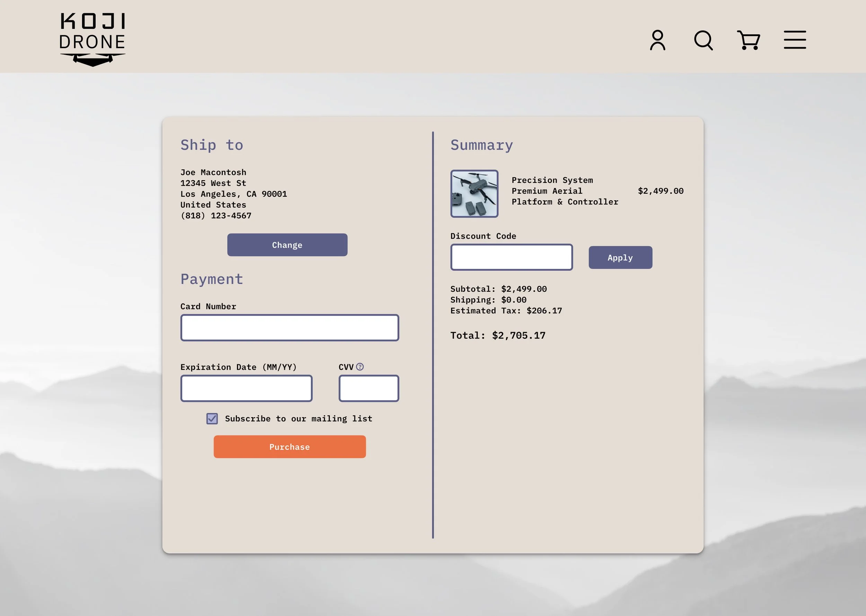Screen dimensions: 866x616
Task: Click the Subtotal: $2,499.00 line
Action: (498, 289)
